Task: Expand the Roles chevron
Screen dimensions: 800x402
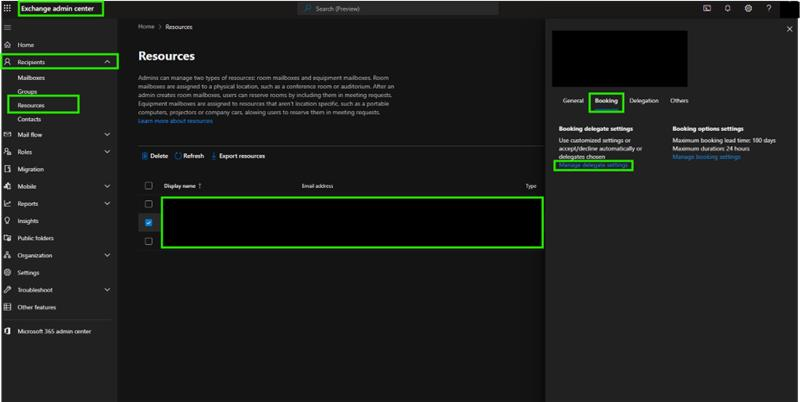Action: pos(107,152)
